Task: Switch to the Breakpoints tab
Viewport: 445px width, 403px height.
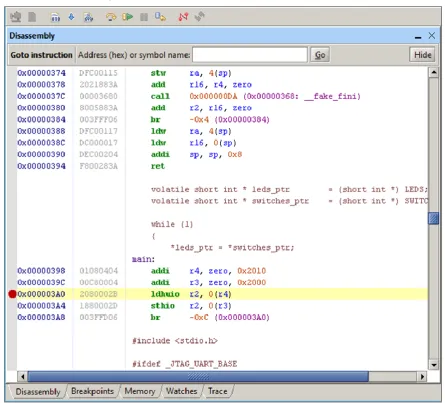Action: click(92, 391)
